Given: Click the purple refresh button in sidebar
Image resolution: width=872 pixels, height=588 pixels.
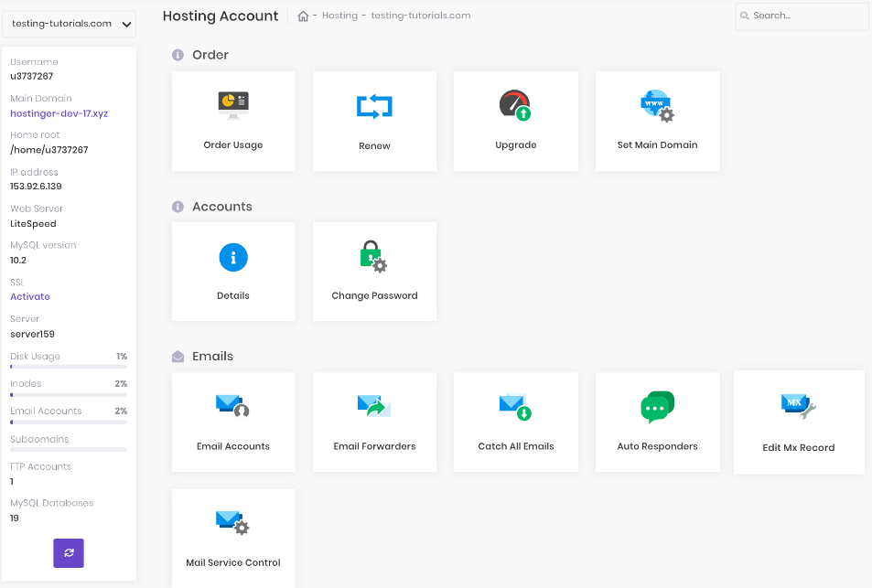Looking at the screenshot, I should (x=69, y=552).
